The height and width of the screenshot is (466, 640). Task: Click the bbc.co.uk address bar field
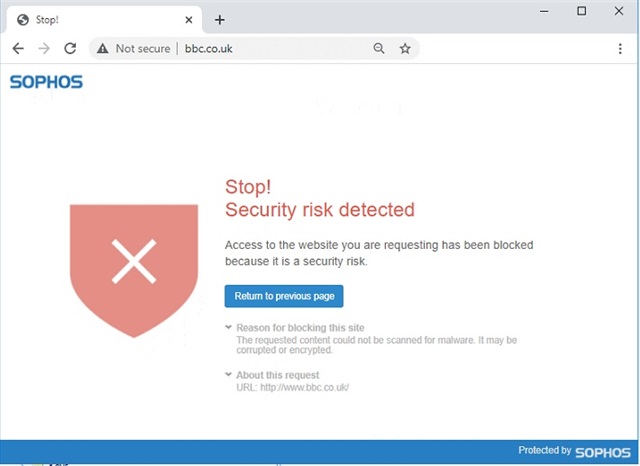click(x=253, y=49)
